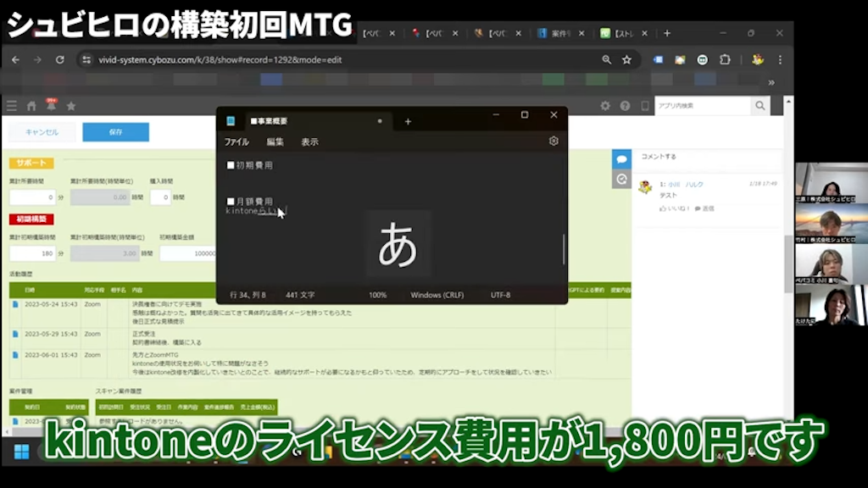Screen dimensions: 868x488
Task: Open the Chrome extensions puzzle icon
Action: click(x=724, y=60)
